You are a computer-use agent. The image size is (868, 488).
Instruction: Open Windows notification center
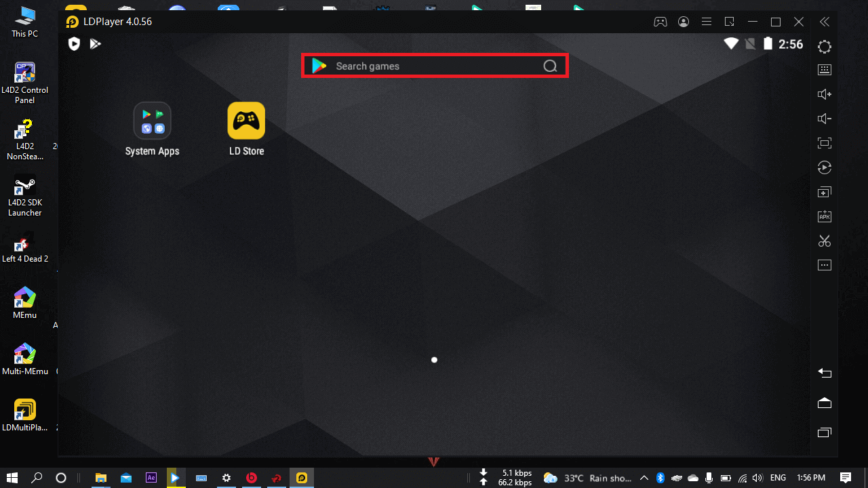pyautogui.click(x=846, y=478)
